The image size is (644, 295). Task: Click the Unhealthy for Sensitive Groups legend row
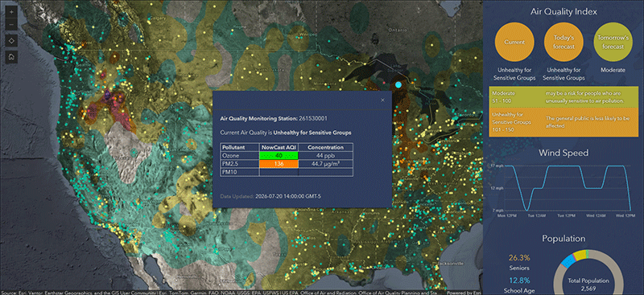click(x=563, y=123)
